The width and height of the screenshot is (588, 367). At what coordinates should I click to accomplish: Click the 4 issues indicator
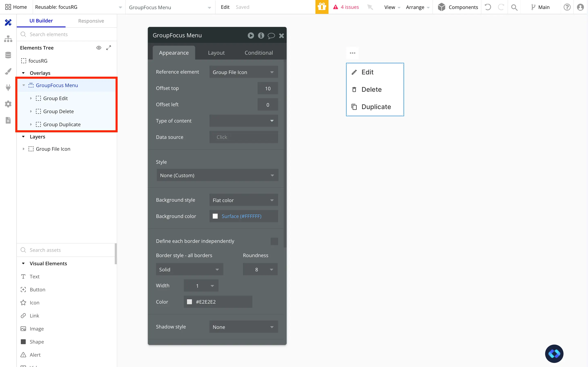pyautogui.click(x=346, y=7)
